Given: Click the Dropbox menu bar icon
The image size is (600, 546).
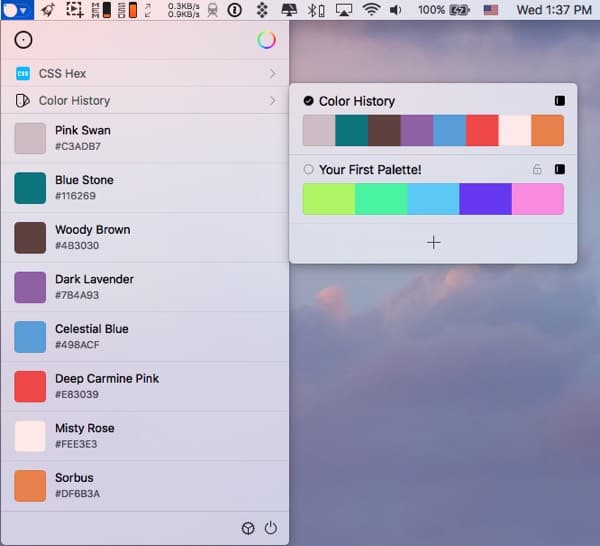Looking at the screenshot, I should tap(262, 10).
